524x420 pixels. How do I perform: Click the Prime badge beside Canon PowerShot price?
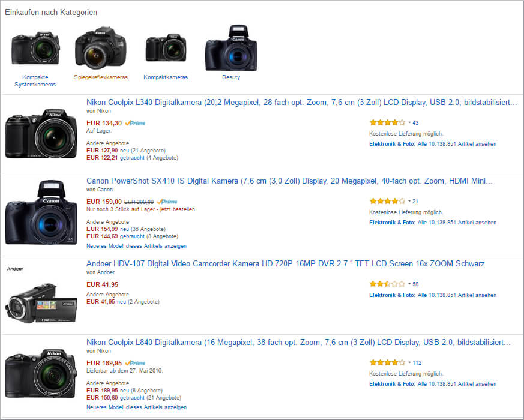(x=167, y=202)
